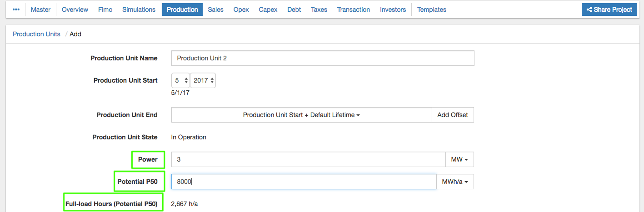
Task: Click the Production Unit Name field
Action: [323, 58]
